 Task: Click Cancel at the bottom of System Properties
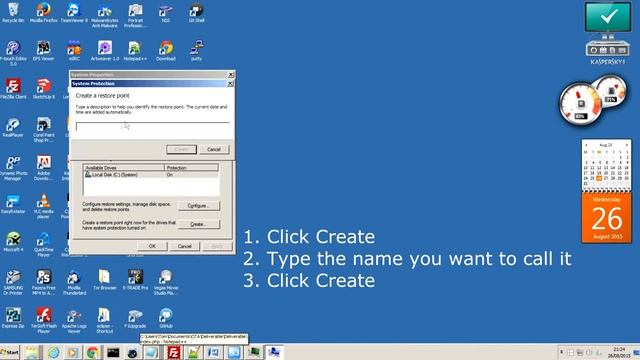click(x=184, y=246)
